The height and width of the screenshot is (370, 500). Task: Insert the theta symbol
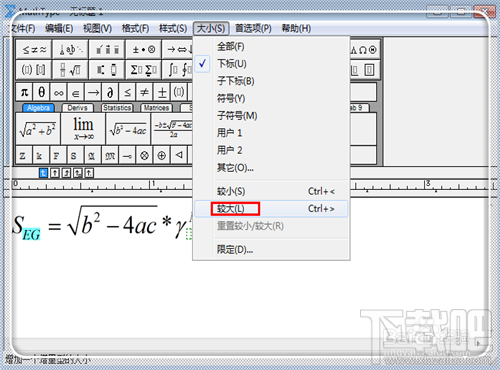(41, 92)
